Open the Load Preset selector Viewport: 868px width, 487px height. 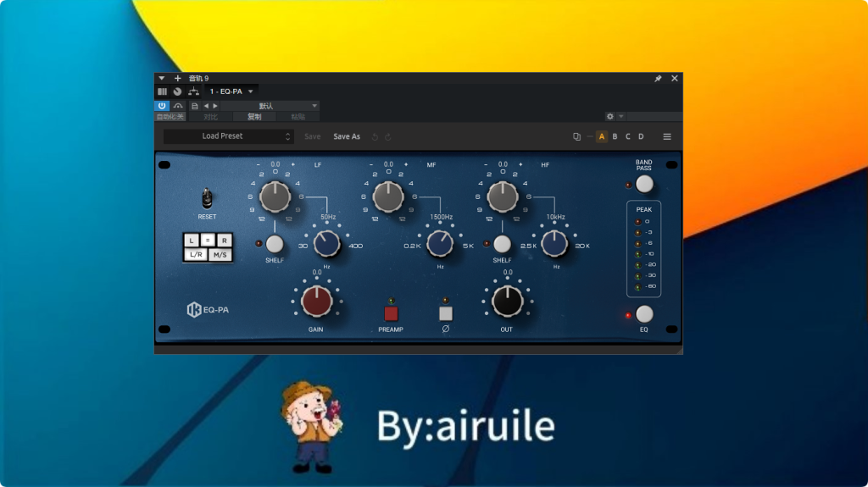[x=229, y=136]
